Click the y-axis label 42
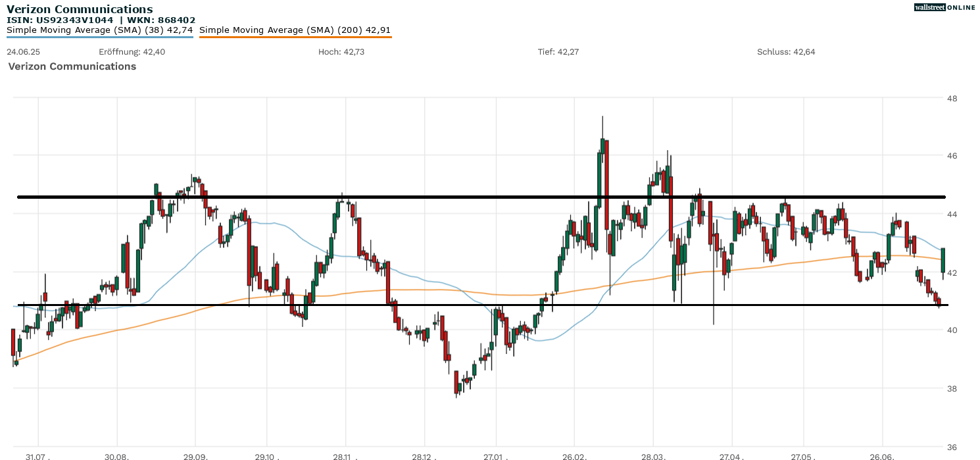 tap(952, 272)
